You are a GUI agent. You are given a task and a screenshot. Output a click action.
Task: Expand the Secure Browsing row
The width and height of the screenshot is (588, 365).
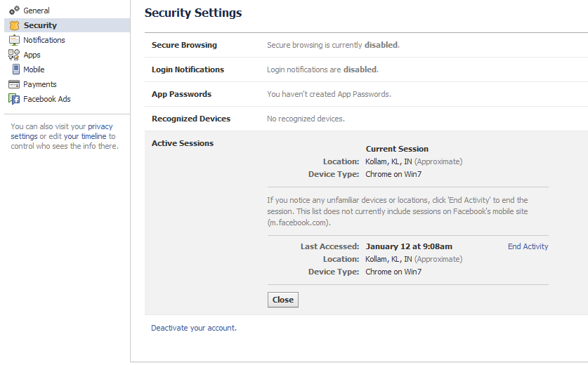(367, 45)
